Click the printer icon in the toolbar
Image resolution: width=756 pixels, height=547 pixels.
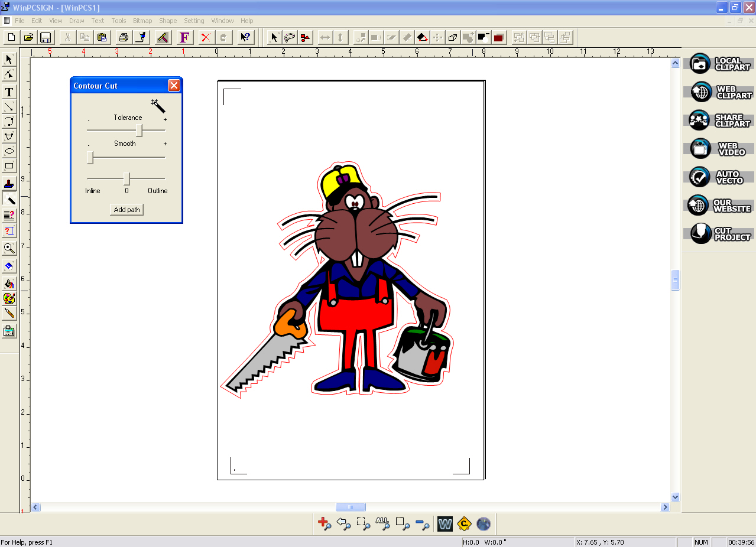(123, 37)
